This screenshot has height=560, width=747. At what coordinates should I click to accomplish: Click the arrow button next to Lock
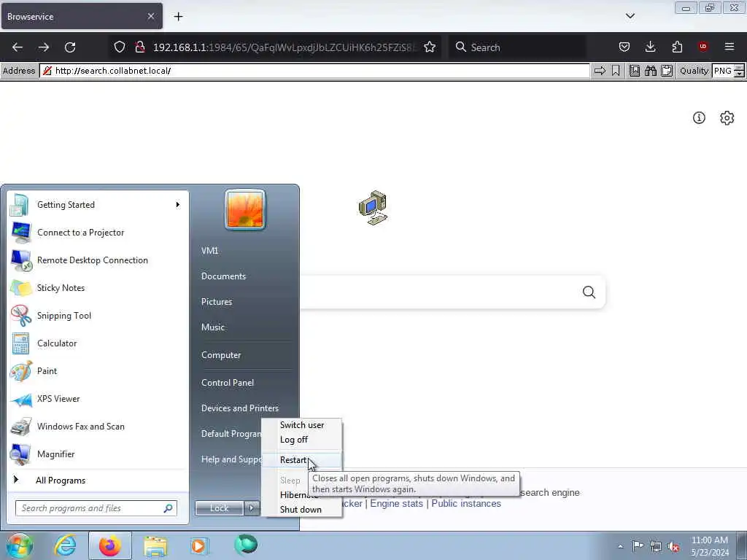coord(252,508)
